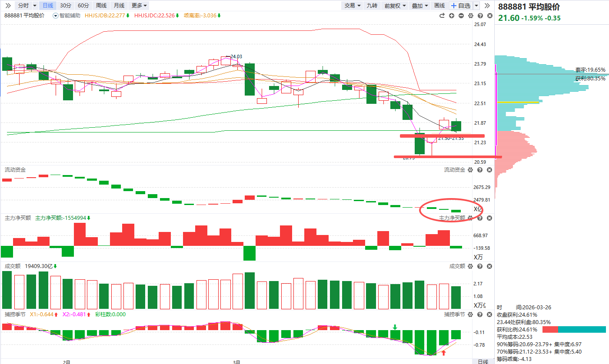Click the 收盘获利:24.61% line

coord(517,314)
